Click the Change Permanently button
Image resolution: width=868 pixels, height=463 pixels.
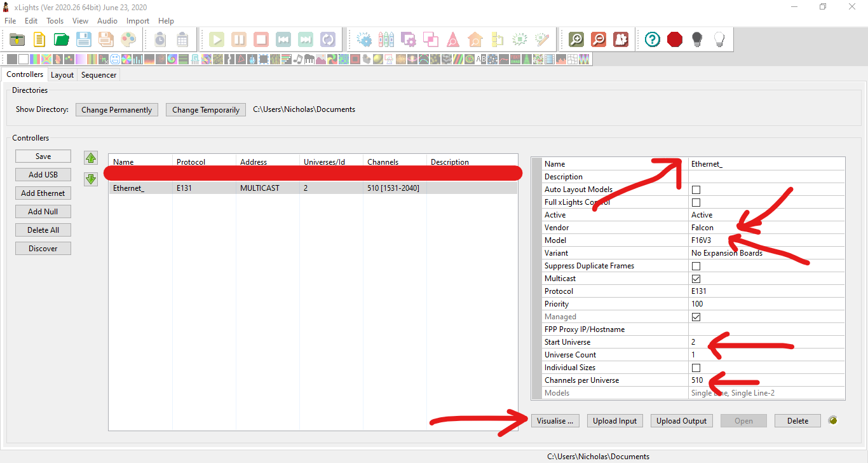(117, 109)
